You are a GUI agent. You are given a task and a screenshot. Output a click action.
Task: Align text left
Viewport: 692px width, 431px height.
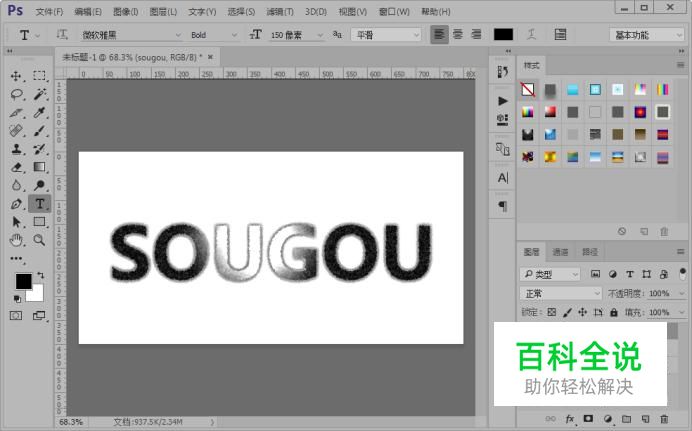coord(439,34)
